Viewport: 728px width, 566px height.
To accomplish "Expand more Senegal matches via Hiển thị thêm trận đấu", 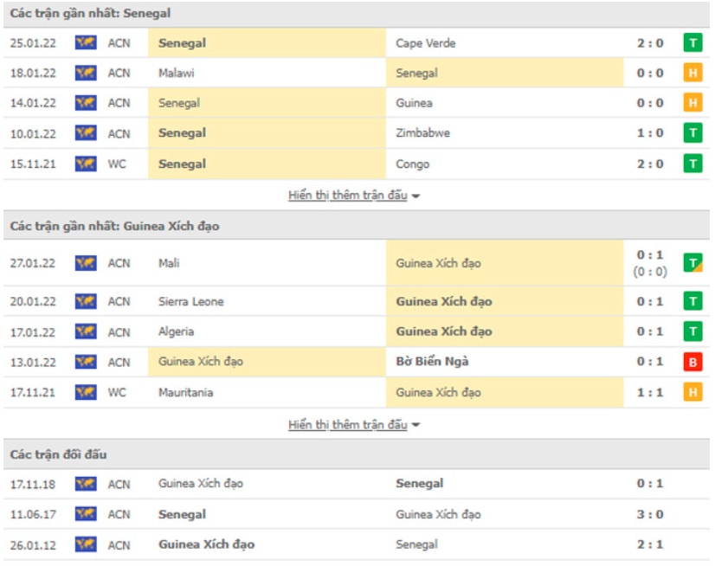I will 347,196.
